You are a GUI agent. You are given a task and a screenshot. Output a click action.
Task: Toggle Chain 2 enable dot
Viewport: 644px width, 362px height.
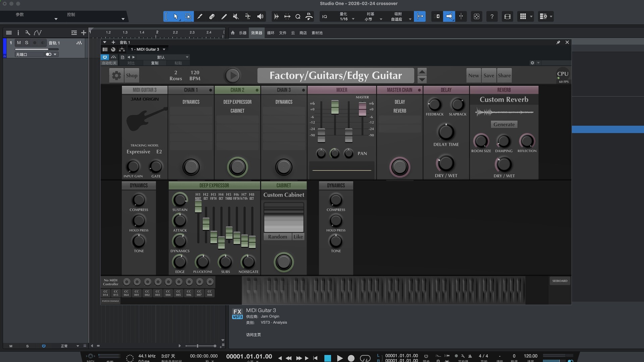tap(257, 90)
